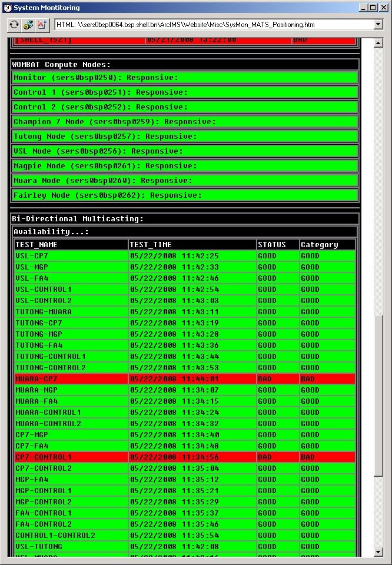Click the TEST_NAME column header

click(x=36, y=245)
